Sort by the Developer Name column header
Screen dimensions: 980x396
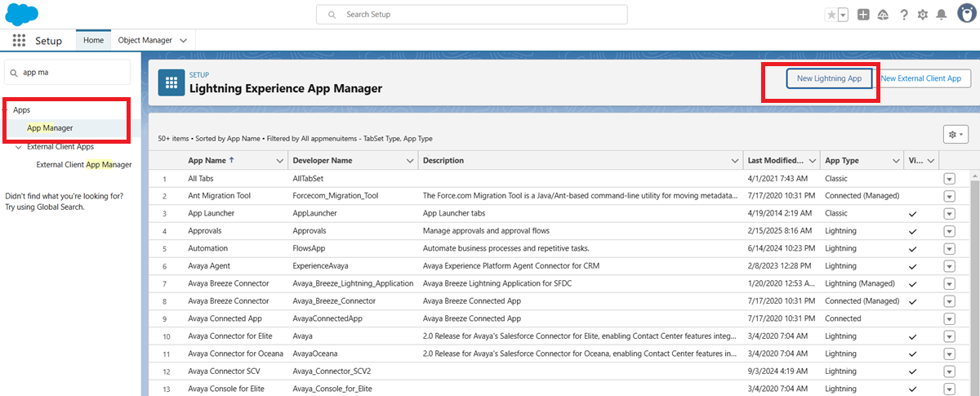323,161
